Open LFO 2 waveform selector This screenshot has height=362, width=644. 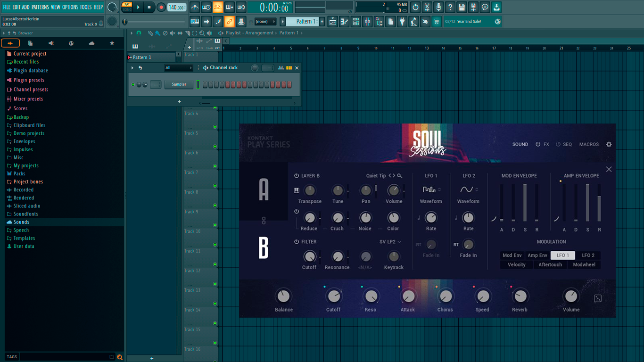(469, 189)
